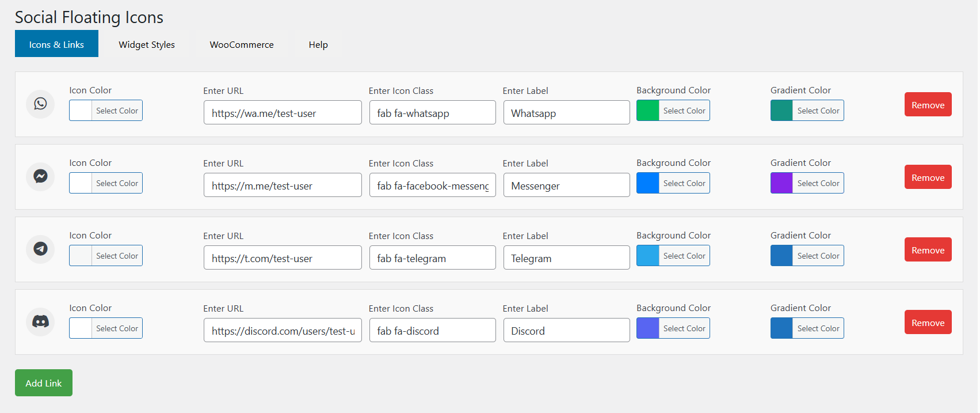Click Select Color for Telegram Background Color

click(x=684, y=256)
